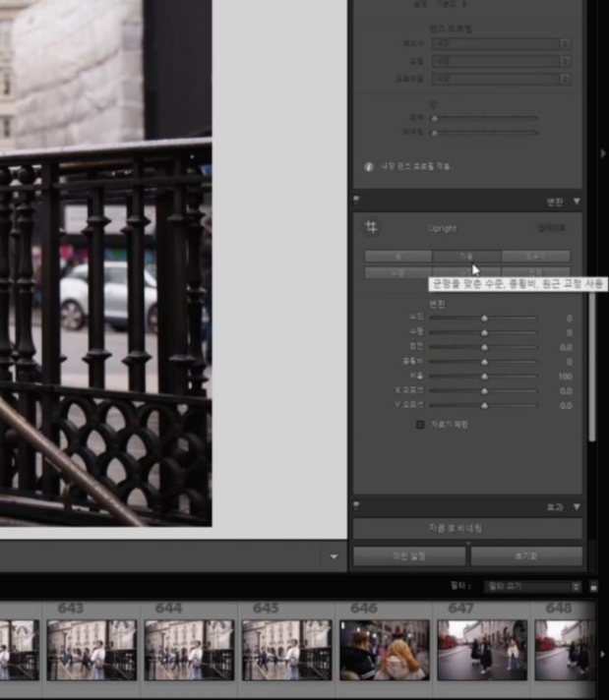
Task: Click the X 오프셋 slider handle
Action: coord(484,391)
